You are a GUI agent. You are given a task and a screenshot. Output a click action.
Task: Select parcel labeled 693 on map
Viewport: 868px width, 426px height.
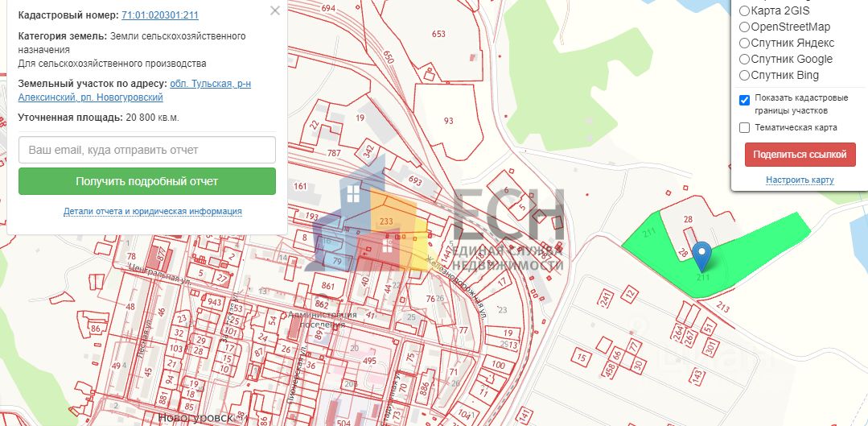(414, 180)
